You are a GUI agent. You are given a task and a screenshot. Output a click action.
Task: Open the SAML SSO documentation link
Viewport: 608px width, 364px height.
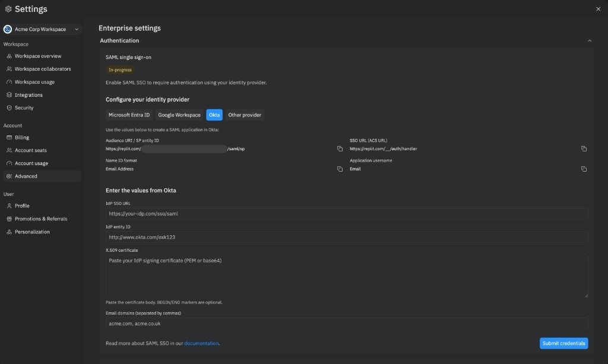(201, 343)
